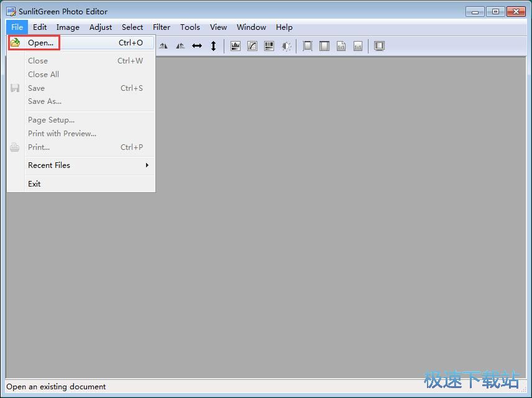
Task: Open the histogram levels tool icon
Action: point(236,46)
